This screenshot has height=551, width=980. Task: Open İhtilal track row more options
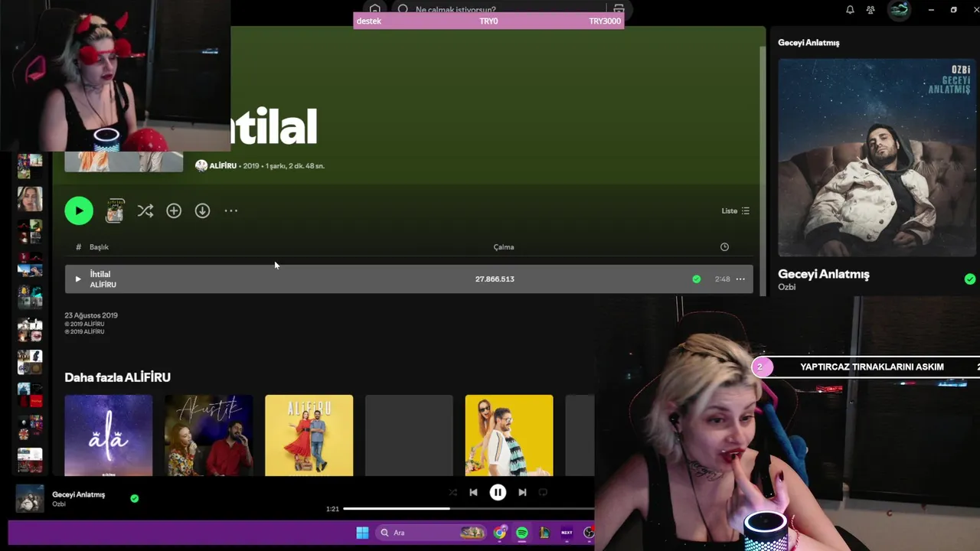click(740, 279)
